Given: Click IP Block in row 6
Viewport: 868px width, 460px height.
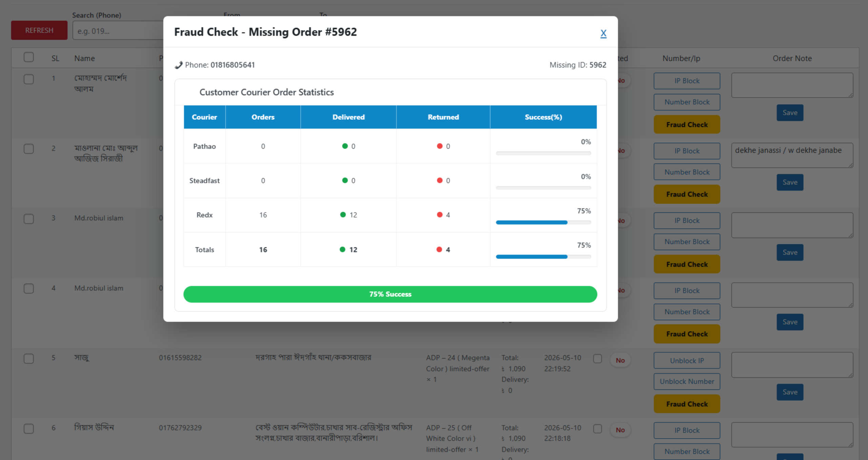Looking at the screenshot, I should point(687,430).
